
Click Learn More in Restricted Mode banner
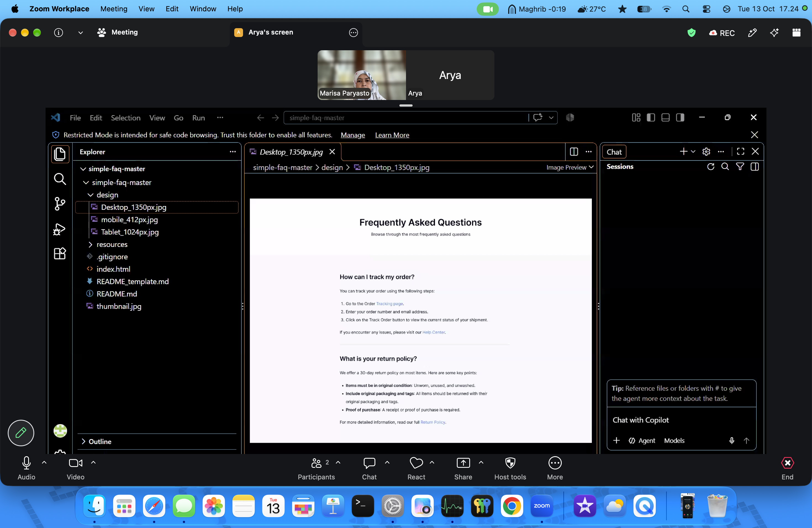tap(392, 135)
